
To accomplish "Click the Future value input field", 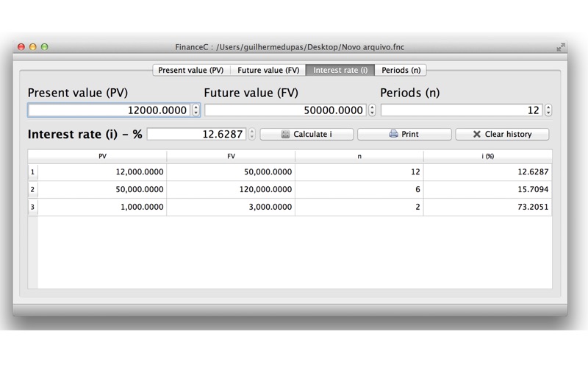I will [285, 110].
